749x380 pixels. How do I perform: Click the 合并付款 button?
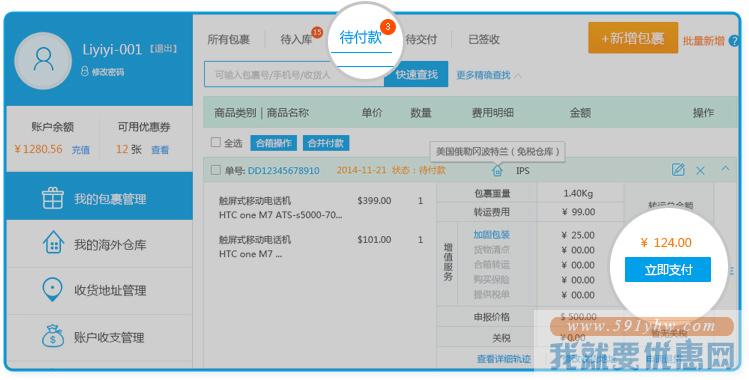326,143
